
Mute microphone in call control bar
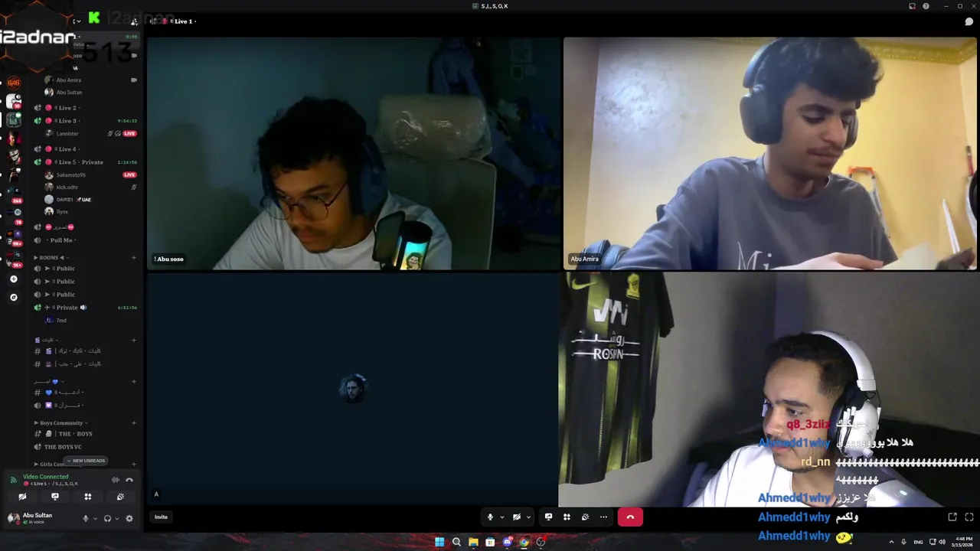490,517
